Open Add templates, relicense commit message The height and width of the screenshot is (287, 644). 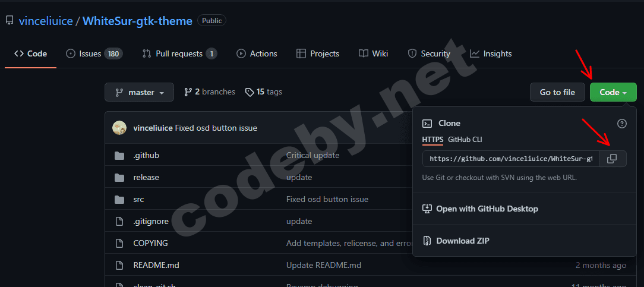pyautogui.click(x=349, y=243)
